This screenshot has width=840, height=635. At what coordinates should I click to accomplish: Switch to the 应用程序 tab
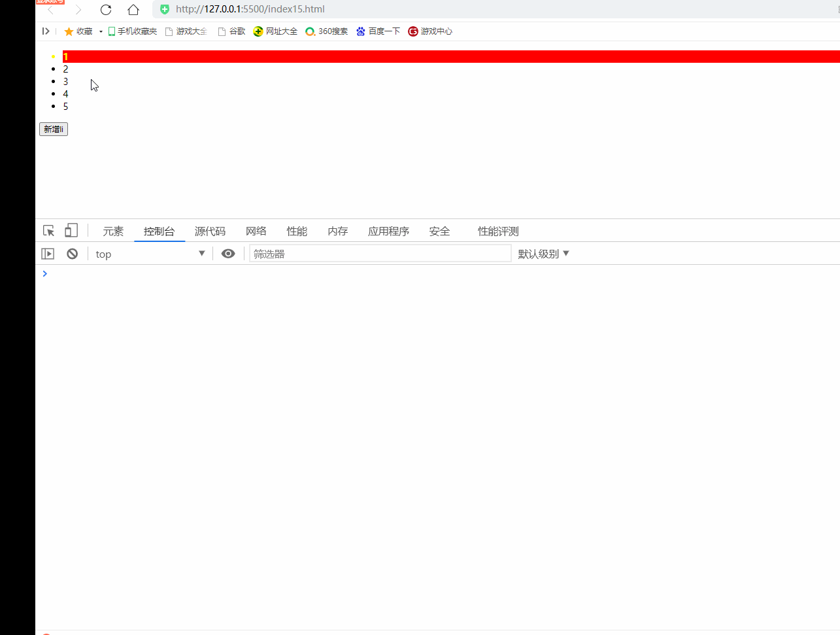pos(388,230)
